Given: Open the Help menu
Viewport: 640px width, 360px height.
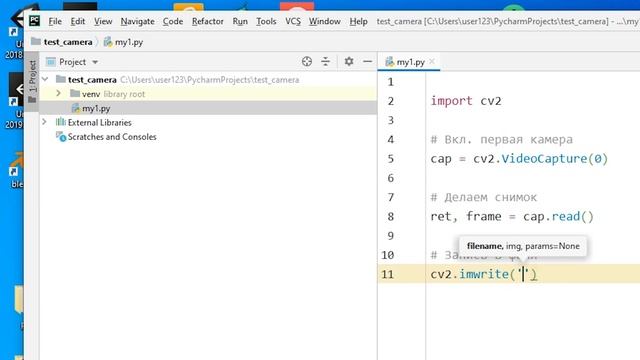Looking at the screenshot, I should click(x=358, y=21).
